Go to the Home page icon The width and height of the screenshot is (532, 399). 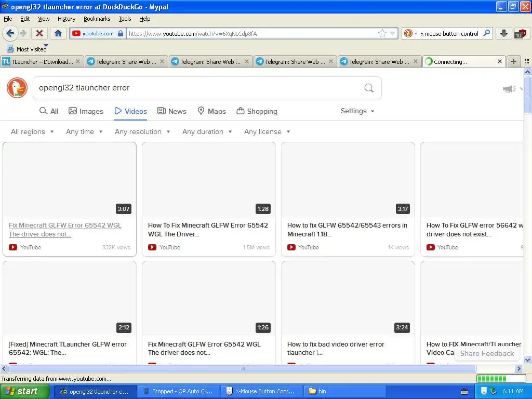tap(58, 33)
